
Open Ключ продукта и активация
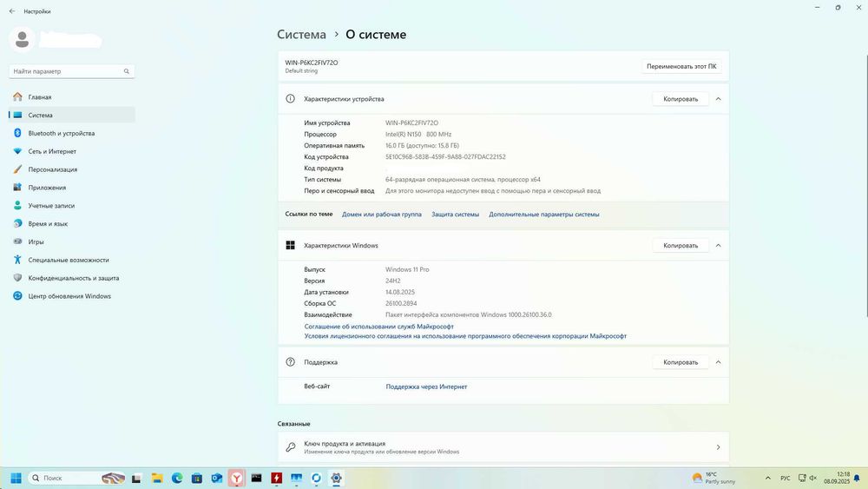pyautogui.click(x=503, y=447)
